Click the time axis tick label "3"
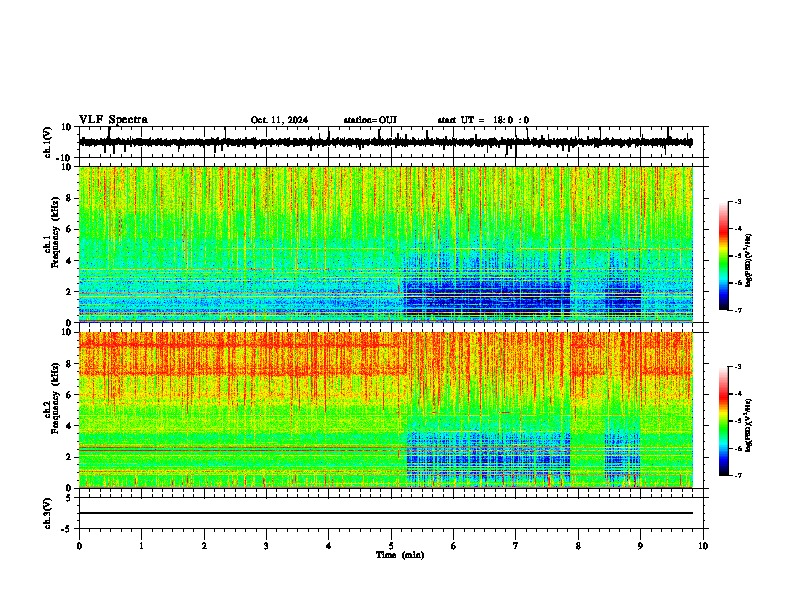The height and width of the screenshot is (612, 792). click(266, 546)
